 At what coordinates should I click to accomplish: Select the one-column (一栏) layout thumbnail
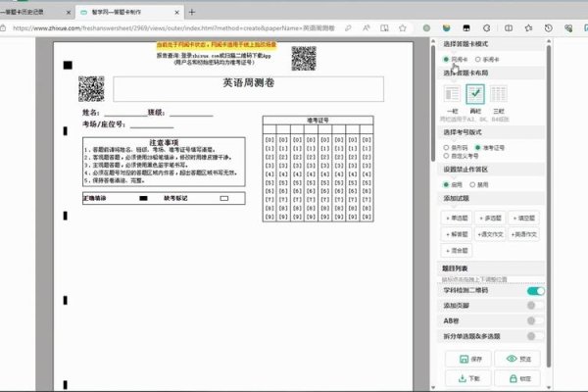452,94
